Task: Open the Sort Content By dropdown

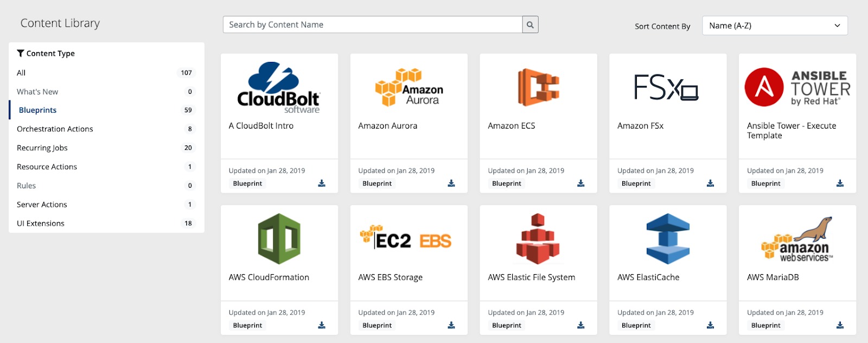Action: coord(775,26)
